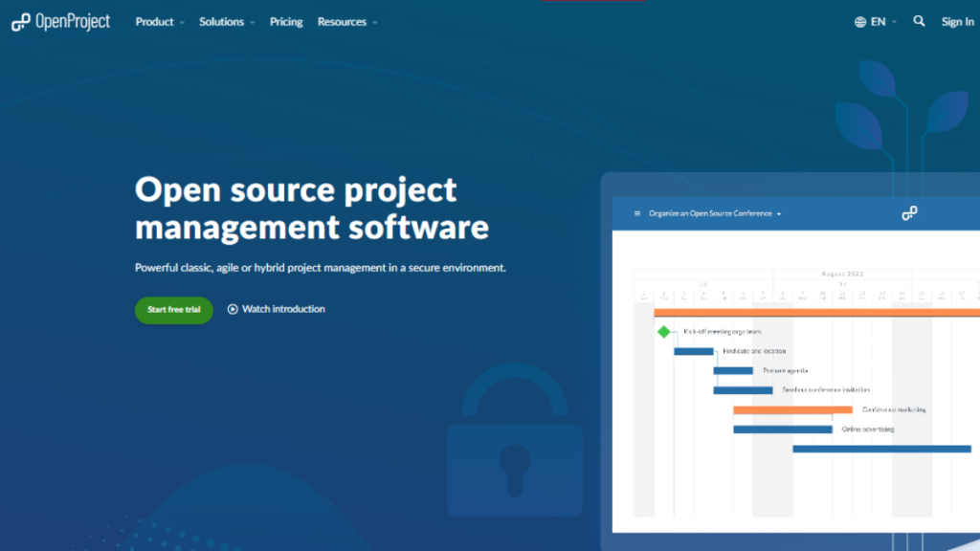Open the EN language selector dropdown
The height and width of the screenshot is (551, 980).
pyautogui.click(x=880, y=20)
